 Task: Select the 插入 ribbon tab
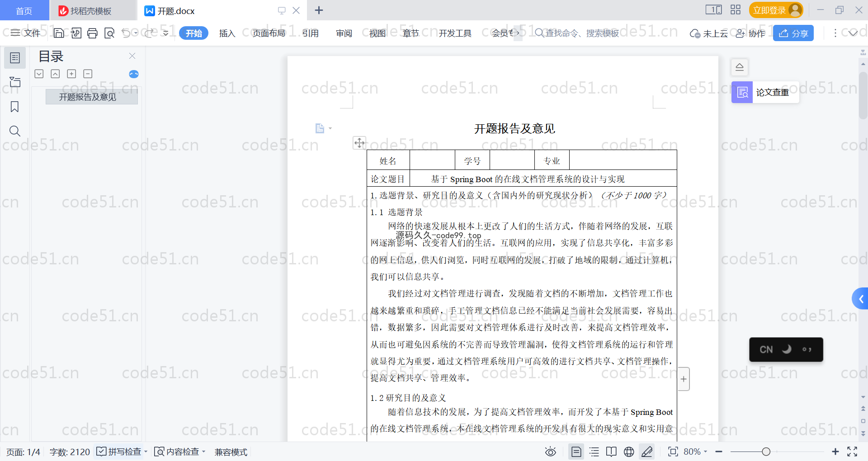coord(227,33)
